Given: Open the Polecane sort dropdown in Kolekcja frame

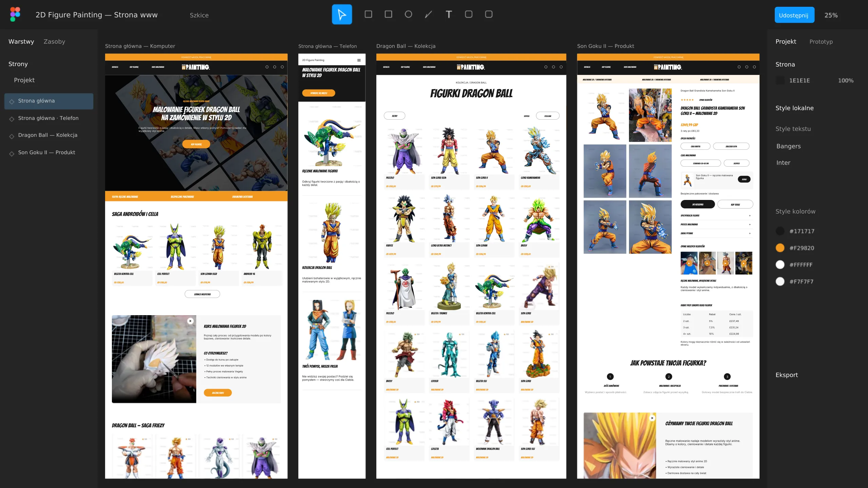Looking at the screenshot, I should tap(548, 116).
